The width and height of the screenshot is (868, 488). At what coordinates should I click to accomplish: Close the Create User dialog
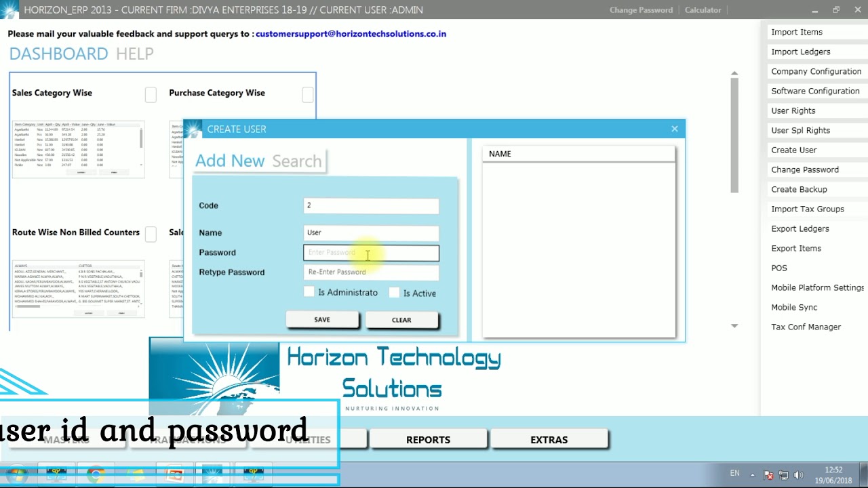[674, 129]
